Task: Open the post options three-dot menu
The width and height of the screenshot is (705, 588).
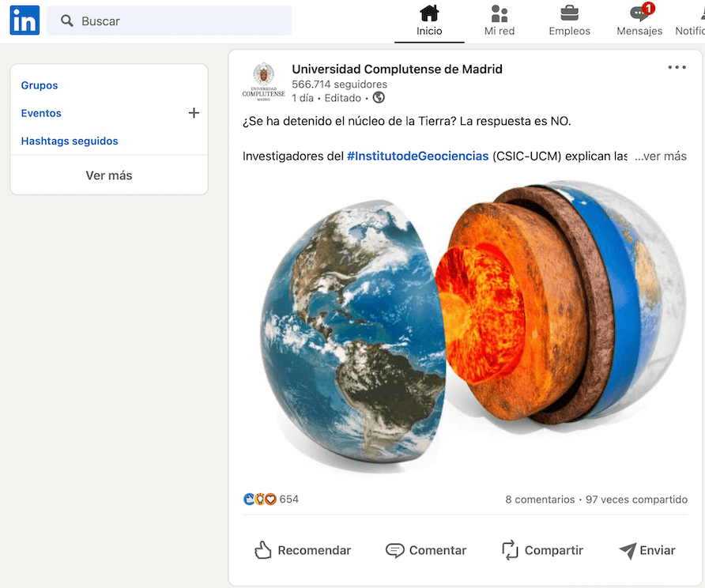Action: click(677, 67)
